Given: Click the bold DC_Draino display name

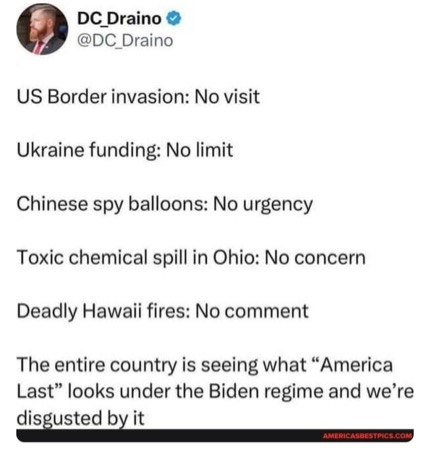Looking at the screenshot, I should pos(119,18).
